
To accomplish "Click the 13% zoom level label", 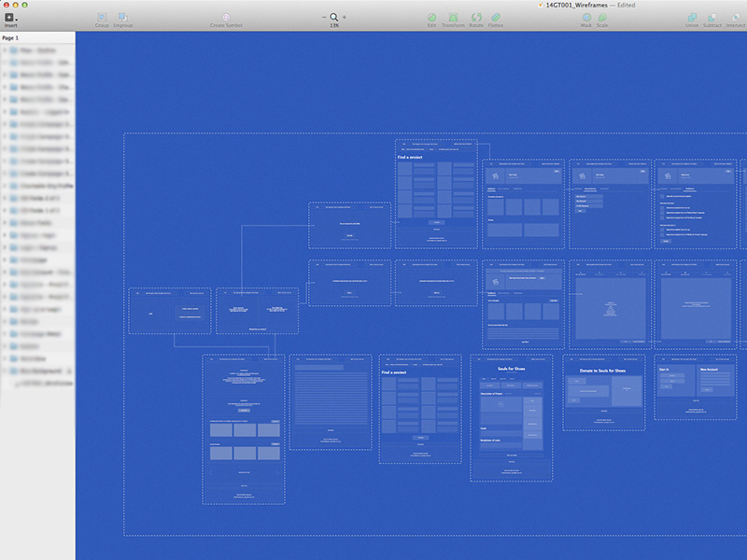I will point(334,26).
